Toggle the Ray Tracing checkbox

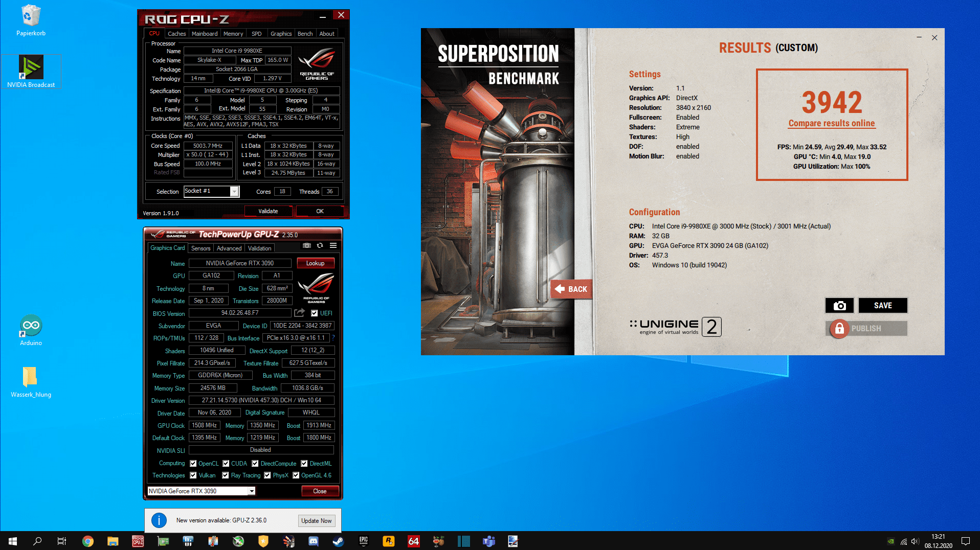(x=226, y=475)
